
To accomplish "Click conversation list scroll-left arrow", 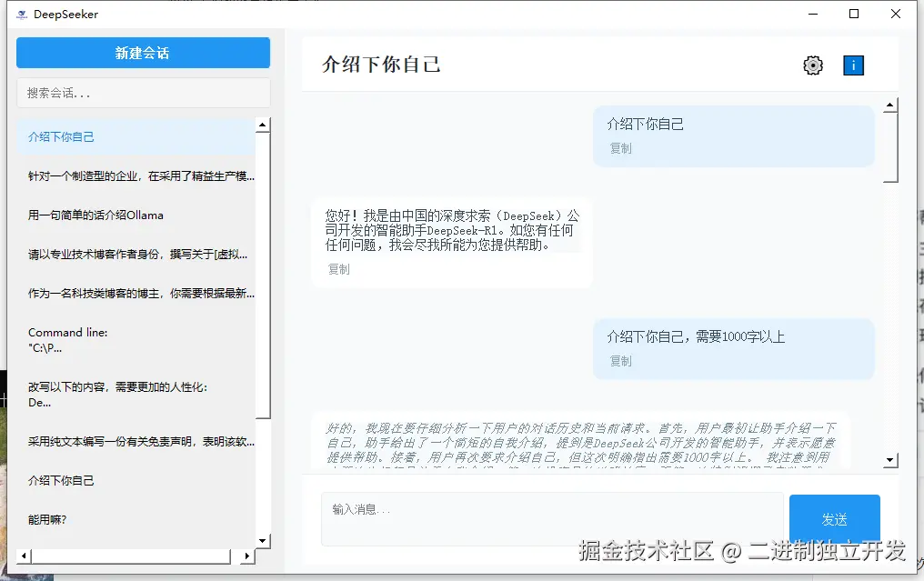I will pos(24,556).
